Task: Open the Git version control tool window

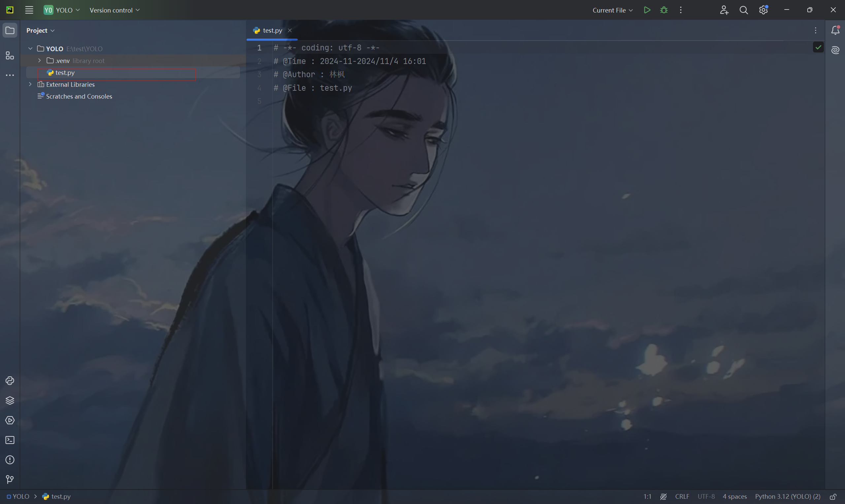Action: (10, 479)
